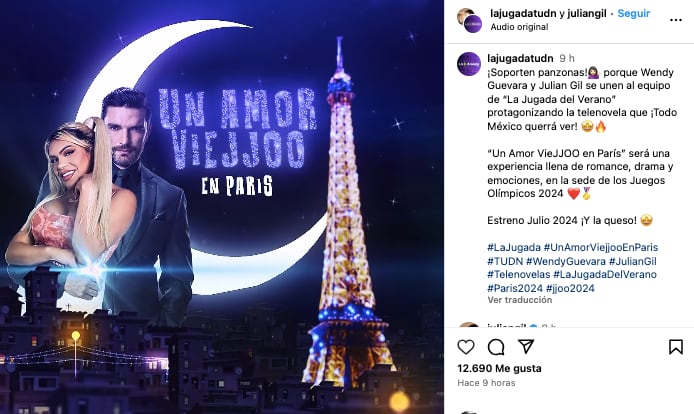Expand Ver traducción for the caption
The width and height of the screenshot is (694, 414).
tap(520, 300)
